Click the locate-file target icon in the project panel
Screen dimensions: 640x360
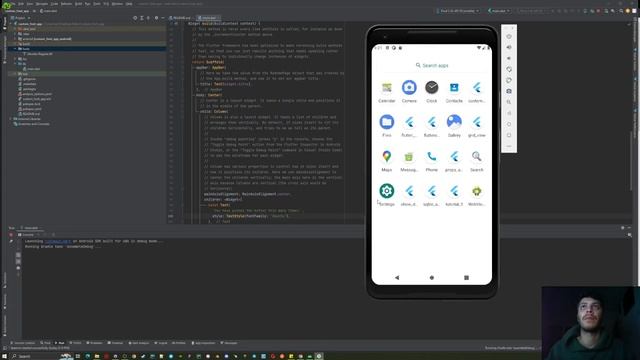135,18
